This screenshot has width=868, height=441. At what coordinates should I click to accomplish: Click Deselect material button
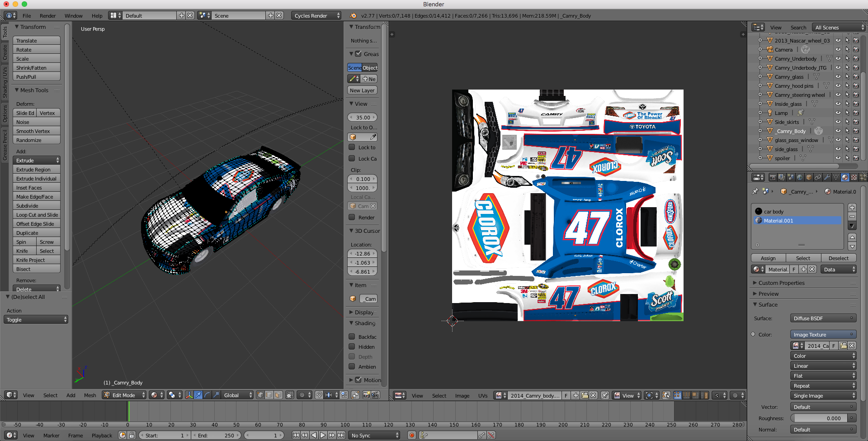[839, 258]
